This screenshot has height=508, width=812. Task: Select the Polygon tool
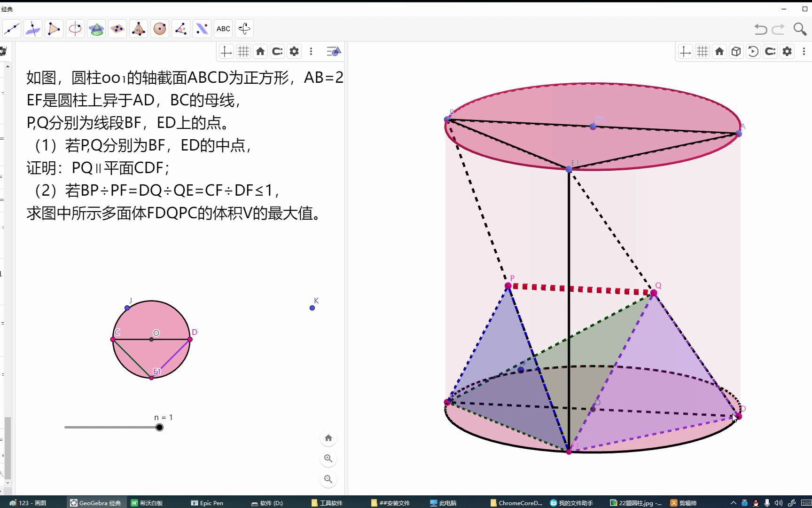point(54,29)
